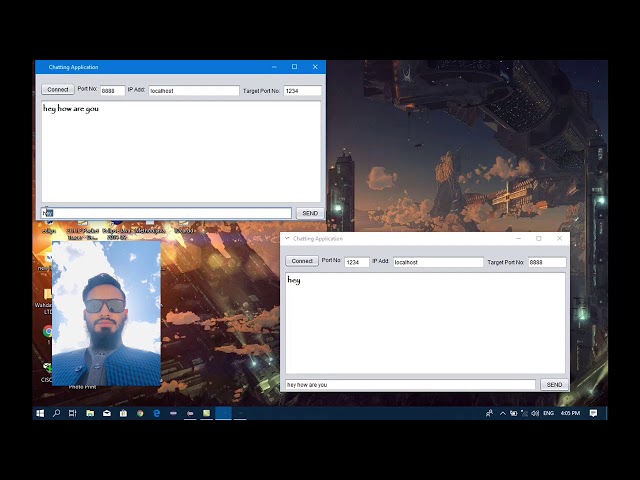Open Microsoft Store from taskbar
The width and height of the screenshot is (640, 480).
123,413
